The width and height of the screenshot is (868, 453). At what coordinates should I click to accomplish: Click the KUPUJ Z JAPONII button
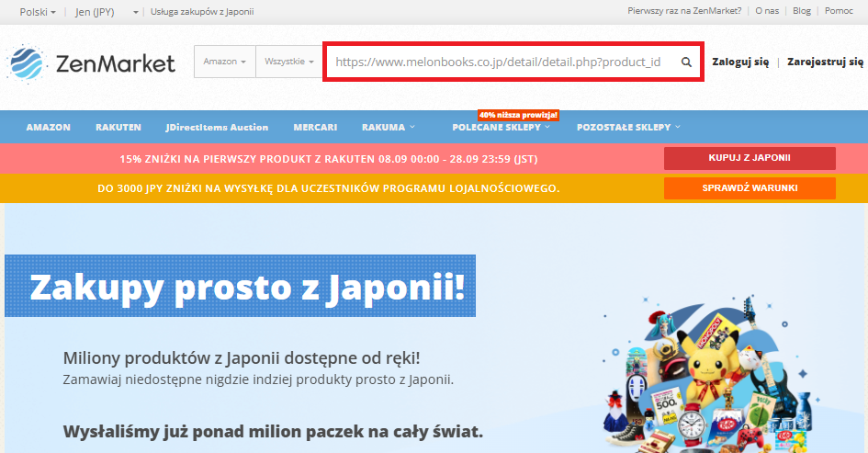(750, 158)
